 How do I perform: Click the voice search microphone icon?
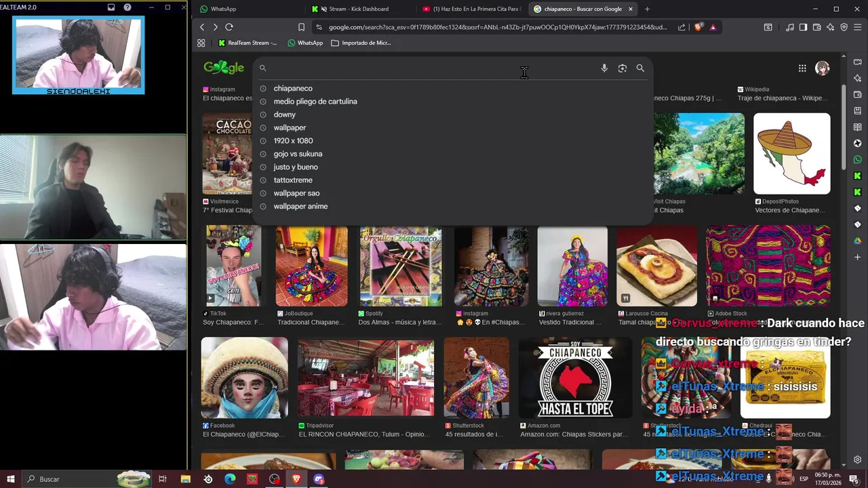click(604, 68)
